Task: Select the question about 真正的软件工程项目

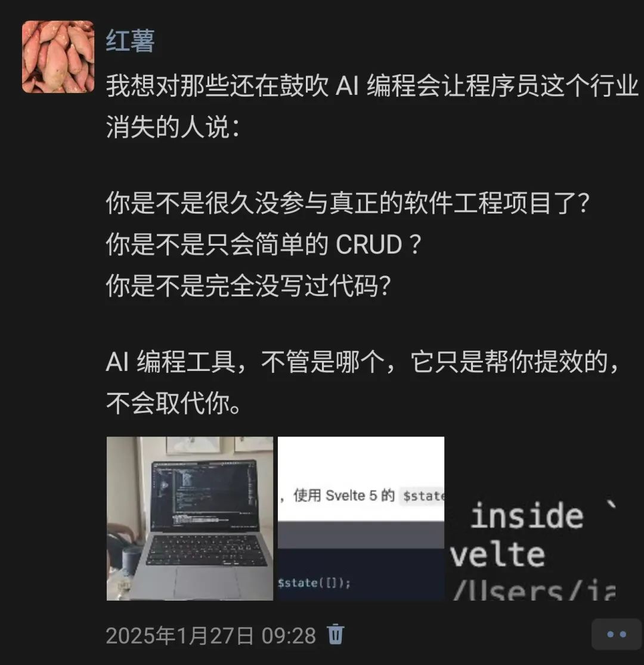Action: tap(348, 203)
